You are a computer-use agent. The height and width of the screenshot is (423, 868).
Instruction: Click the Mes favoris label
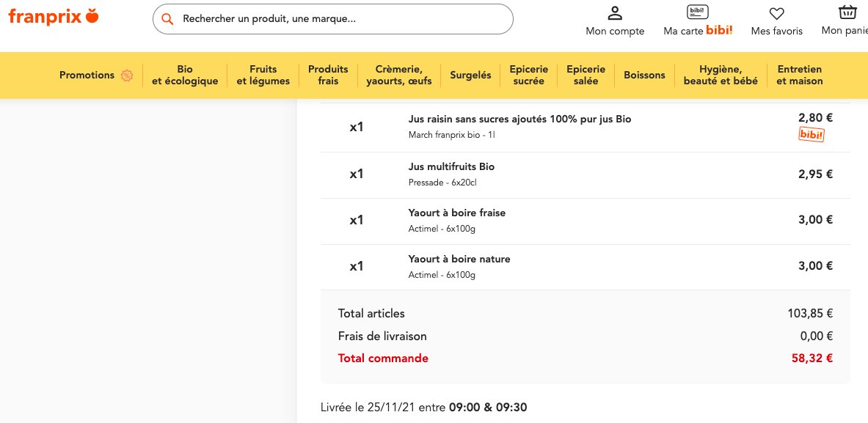777,32
